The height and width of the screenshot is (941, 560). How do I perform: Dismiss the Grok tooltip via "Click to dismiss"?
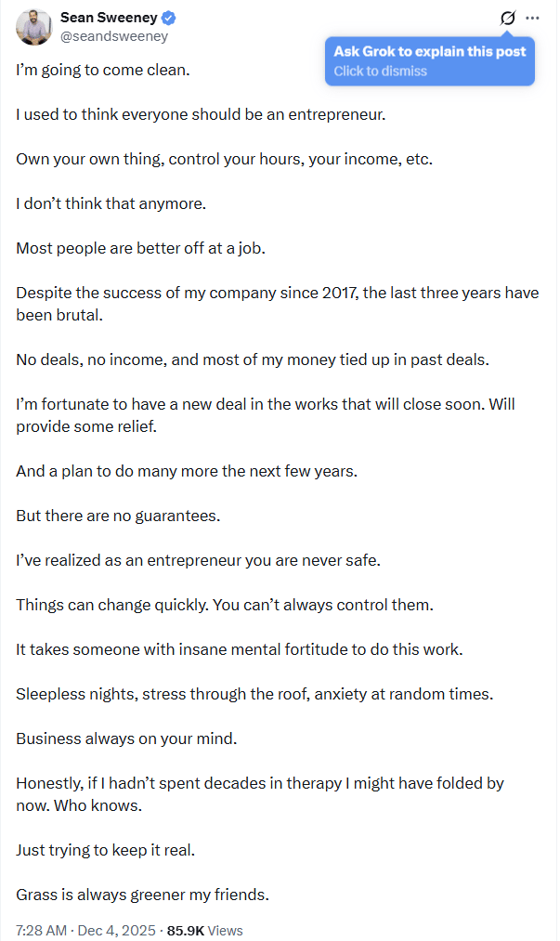pos(381,72)
